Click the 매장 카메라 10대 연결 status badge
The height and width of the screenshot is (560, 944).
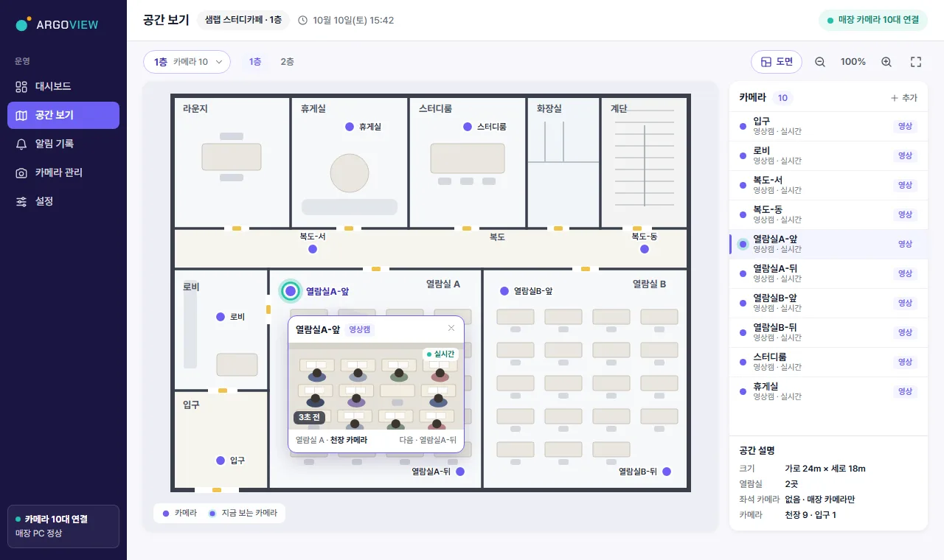click(873, 20)
